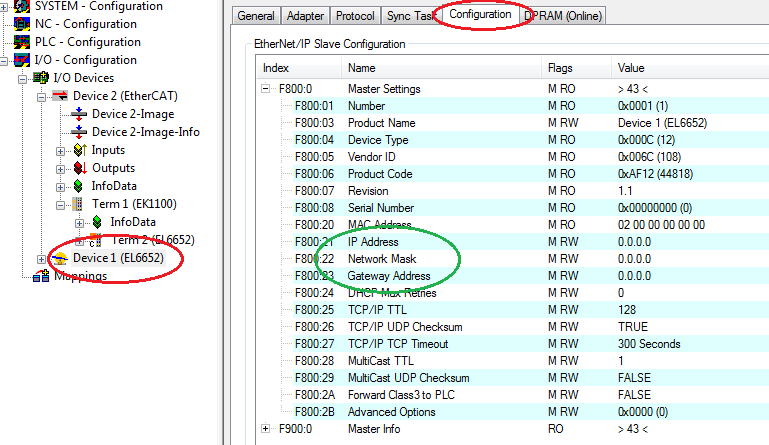769x445 pixels.
Task: Select the MultiCast TTL row
Action: pos(531,361)
